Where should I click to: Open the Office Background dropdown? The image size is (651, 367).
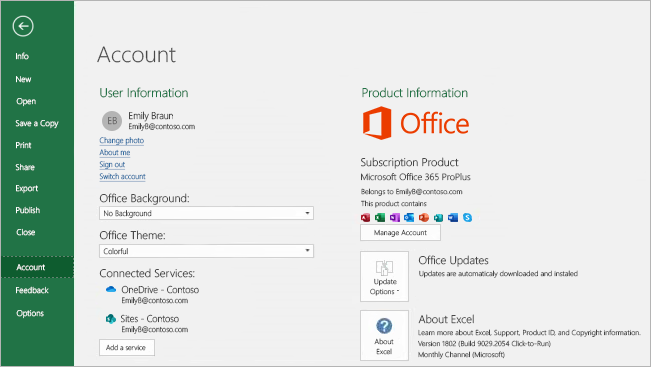tap(206, 213)
